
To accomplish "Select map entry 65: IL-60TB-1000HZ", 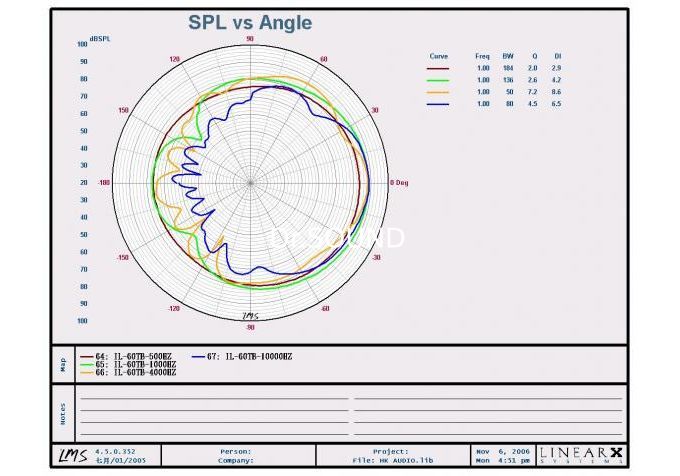I will click(128, 365).
